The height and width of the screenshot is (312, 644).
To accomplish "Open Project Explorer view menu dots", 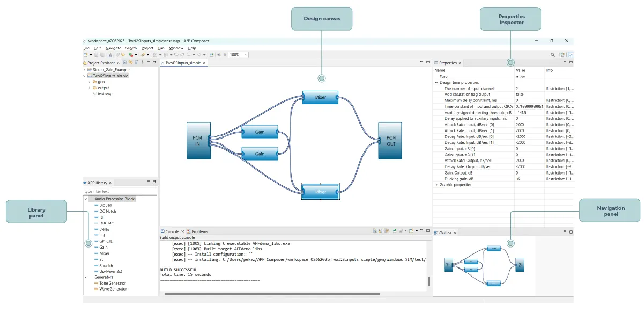I will pyautogui.click(x=143, y=63).
